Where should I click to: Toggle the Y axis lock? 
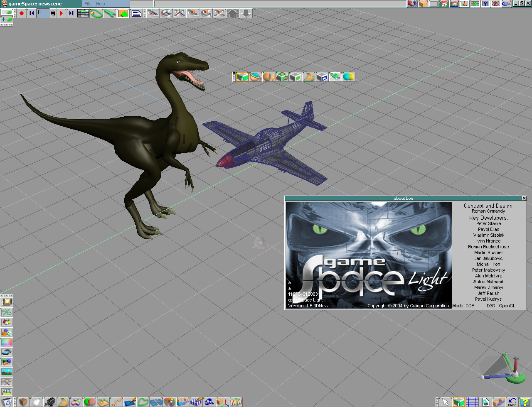[485, 4]
